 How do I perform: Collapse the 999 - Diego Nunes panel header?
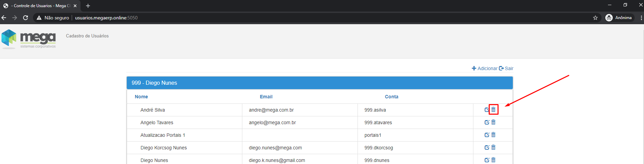coord(319,83)
